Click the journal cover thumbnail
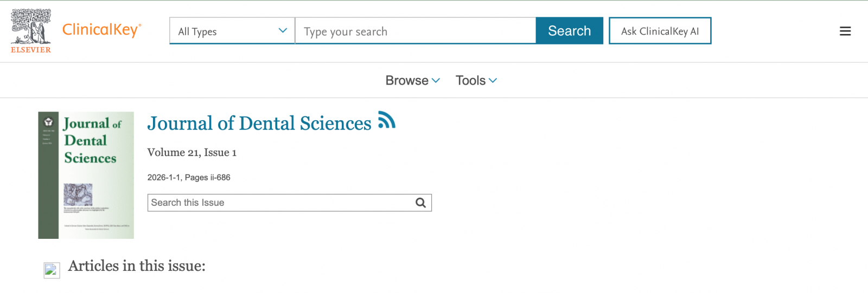868x293 pixels. tap(86, 175)
